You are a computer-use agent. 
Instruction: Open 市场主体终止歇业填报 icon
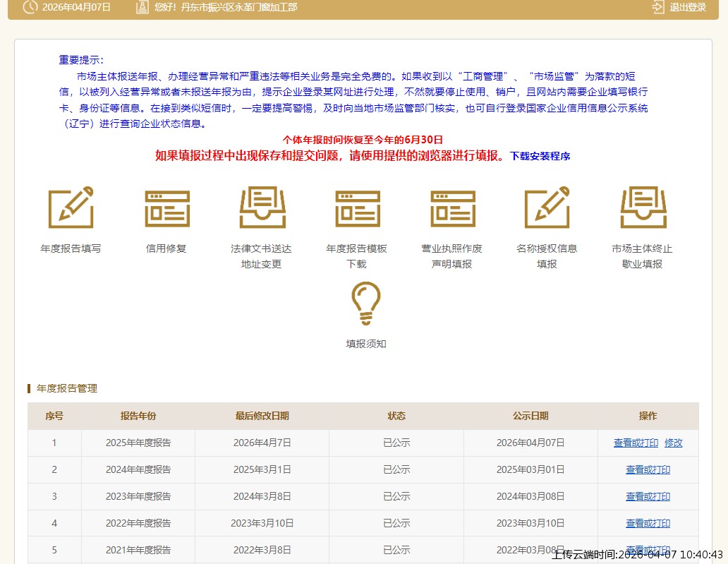643,208
